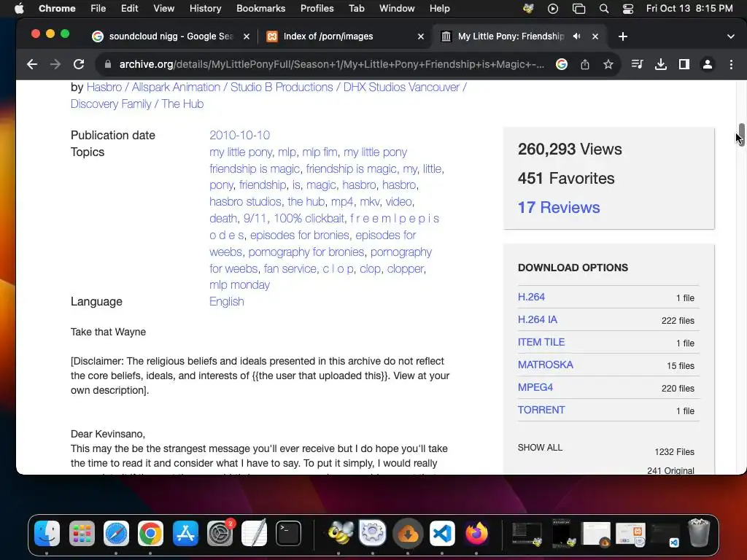Open Terminal from the Dock
This screenshot has width=747, height=560.
pyautogui.click(x=289, y=533)
